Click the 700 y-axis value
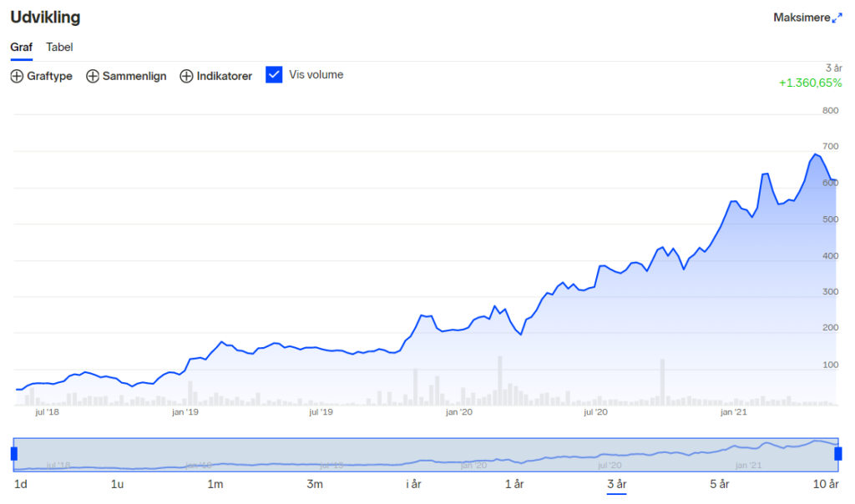The height and width of the screenshot is (504, 855). pyautogui.click(x=831, y=147)
